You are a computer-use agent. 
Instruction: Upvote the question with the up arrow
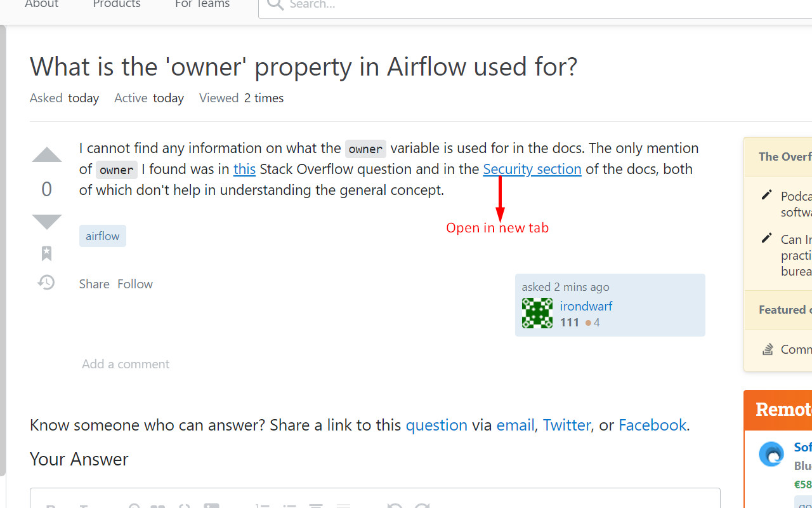(x=47, y=156)
